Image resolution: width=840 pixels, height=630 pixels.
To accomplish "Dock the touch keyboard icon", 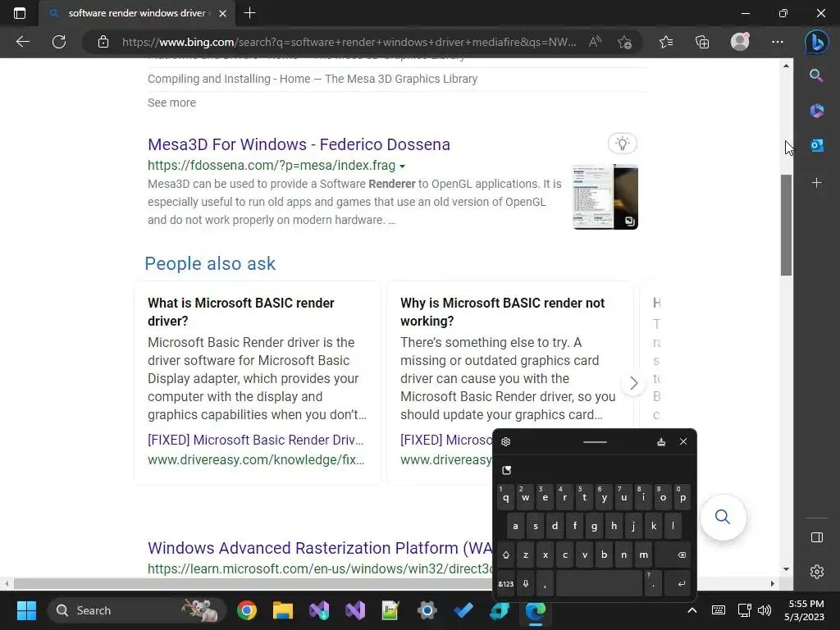I will click(661, 441).
